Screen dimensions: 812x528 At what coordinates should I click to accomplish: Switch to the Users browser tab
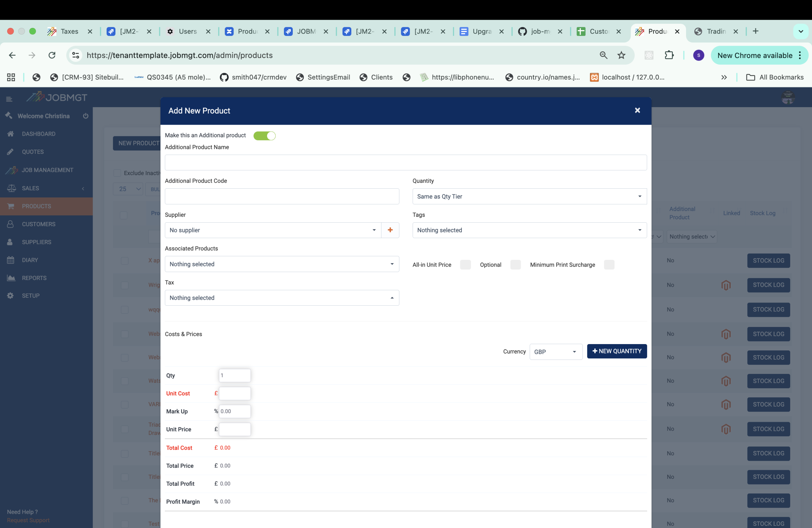pyautogui.click(x=187, y=31)
